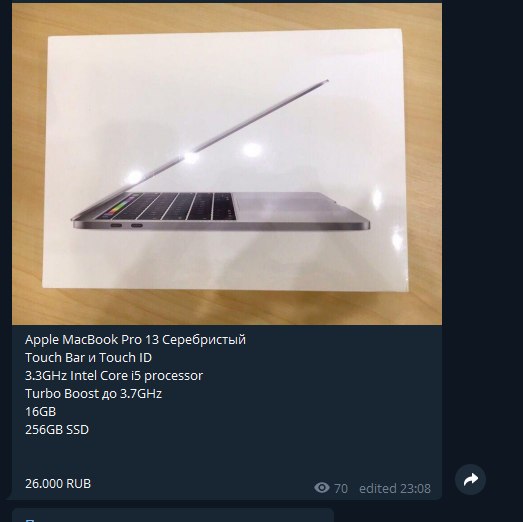Image resolution: width=523 pixels, height=522 pixels.
Task: Click the 256GB SSD line
Action: (57, 430)
